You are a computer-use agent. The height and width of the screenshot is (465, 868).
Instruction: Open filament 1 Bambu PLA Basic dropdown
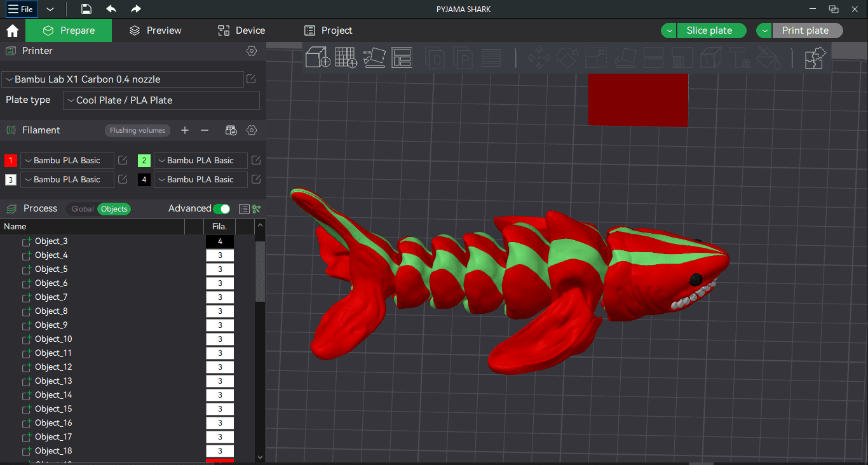[x=67, y=161]
